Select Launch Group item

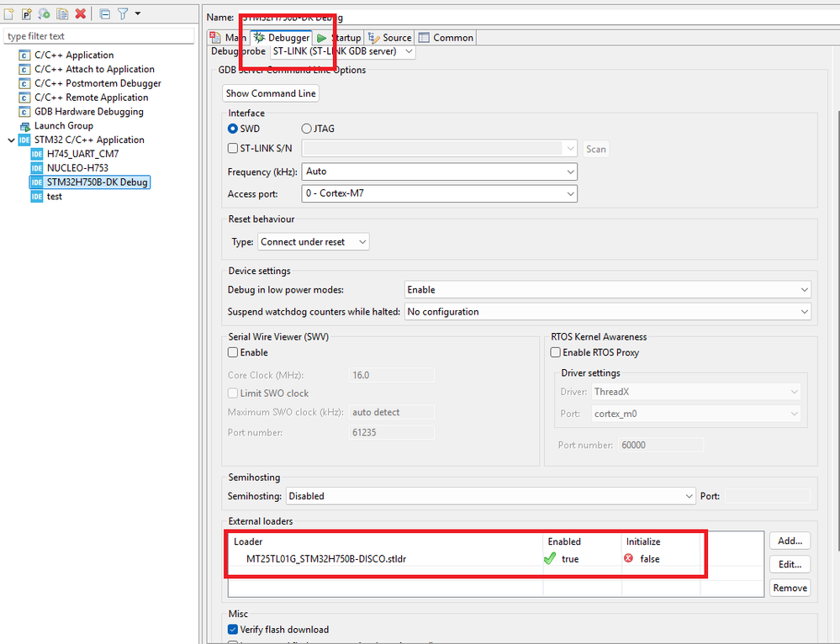[x=64, y=125]
